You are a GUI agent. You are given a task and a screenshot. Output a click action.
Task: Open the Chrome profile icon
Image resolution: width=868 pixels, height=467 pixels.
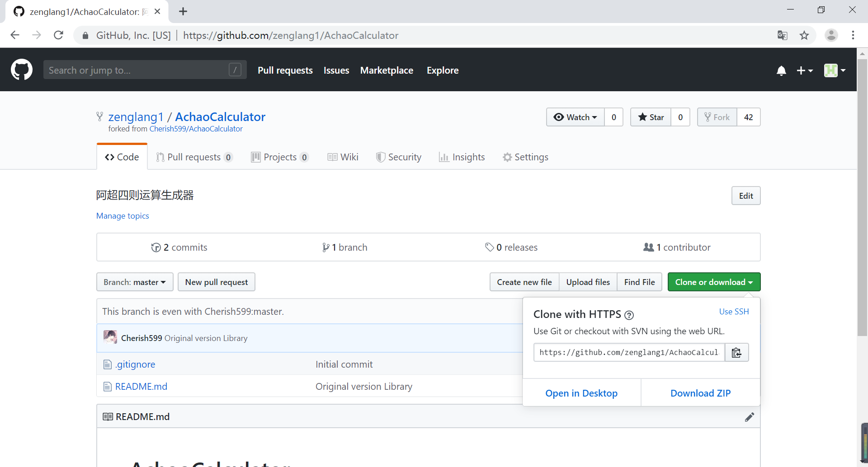coord(831,35)
